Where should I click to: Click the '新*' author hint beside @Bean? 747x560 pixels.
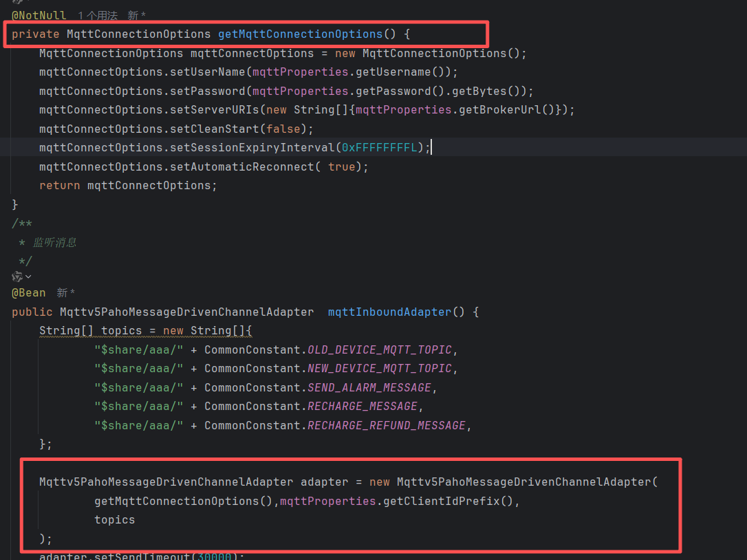click(66, 293)
